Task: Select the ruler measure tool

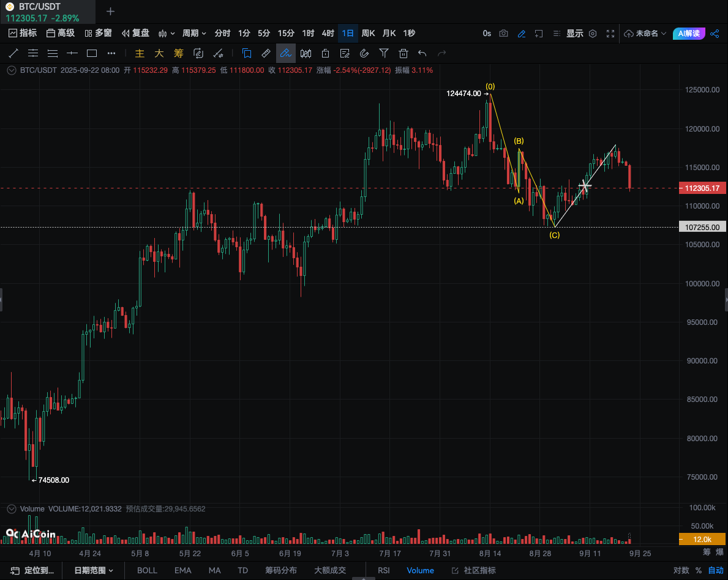Action: pos(266,53)
